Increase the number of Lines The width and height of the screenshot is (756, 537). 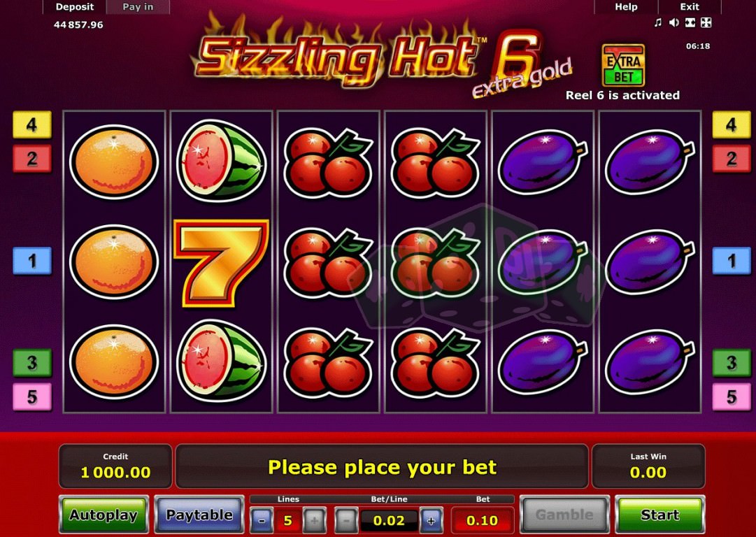coord(314,521)
